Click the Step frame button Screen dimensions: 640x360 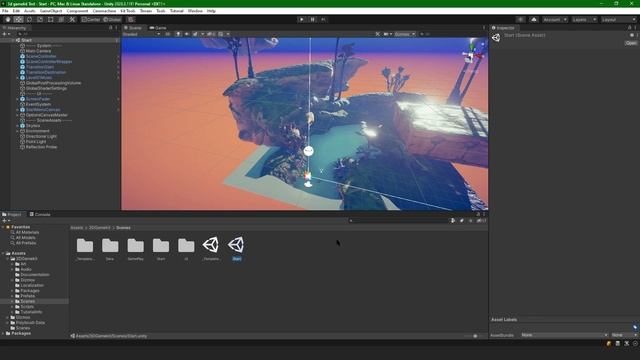click(323, 20)
